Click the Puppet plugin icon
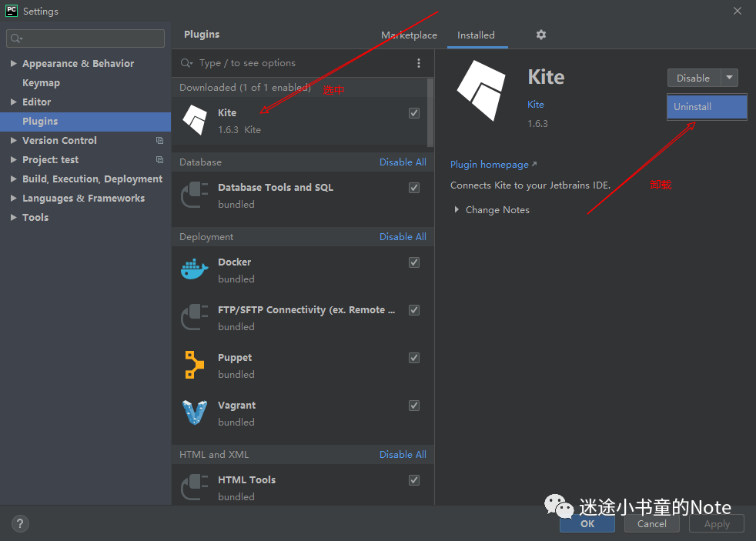Image resolution: width=756 pixels, height=541 pixels. coord(195,365)
